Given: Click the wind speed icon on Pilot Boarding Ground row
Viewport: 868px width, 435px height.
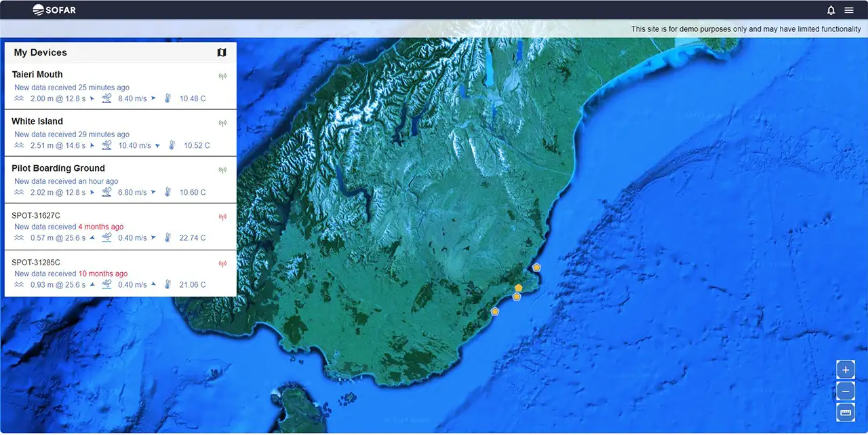Looking at the screenshot, I should (x=106, y=192).
